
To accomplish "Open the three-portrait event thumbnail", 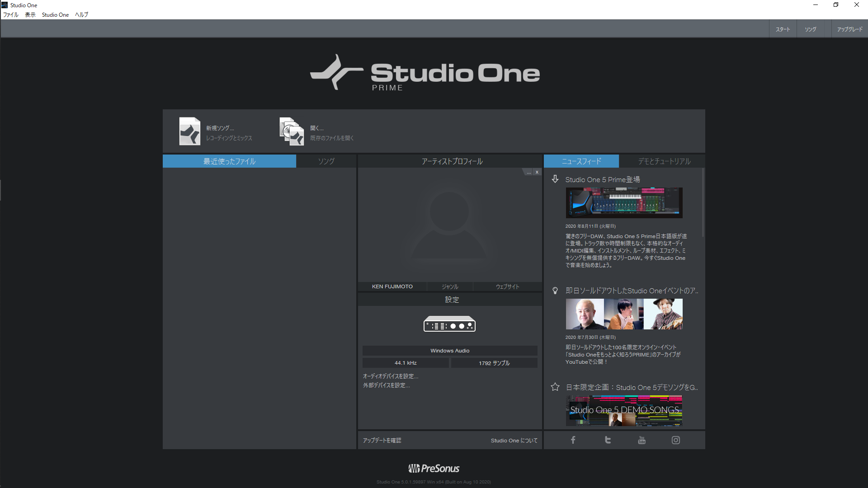I will 624,314.
